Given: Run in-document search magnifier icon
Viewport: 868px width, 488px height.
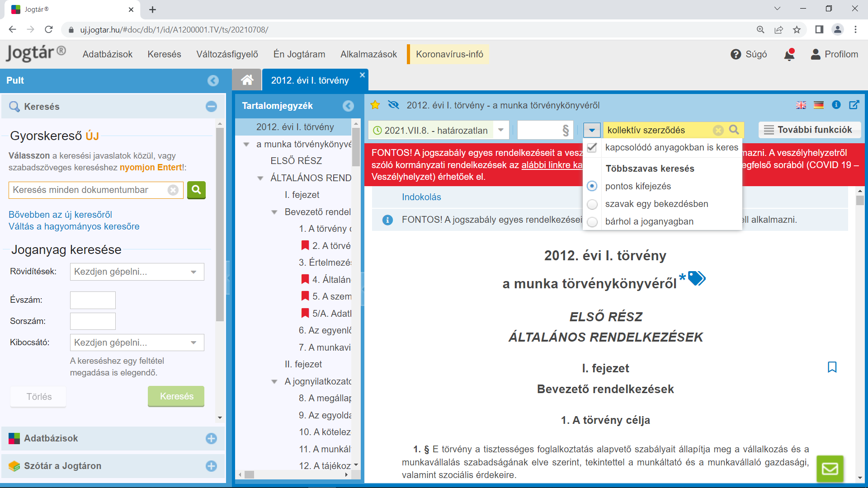Looking at the screenshot, I should point(734,130).
